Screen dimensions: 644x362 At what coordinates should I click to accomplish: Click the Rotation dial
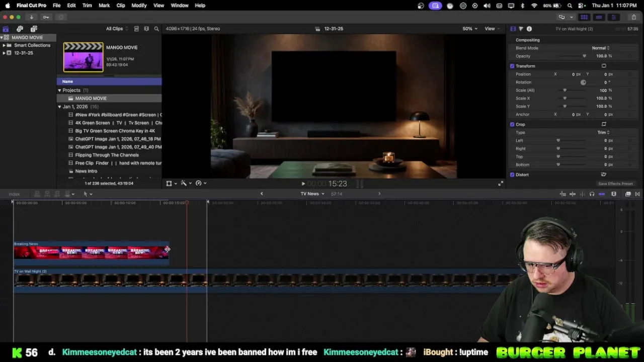click(583, 82)
